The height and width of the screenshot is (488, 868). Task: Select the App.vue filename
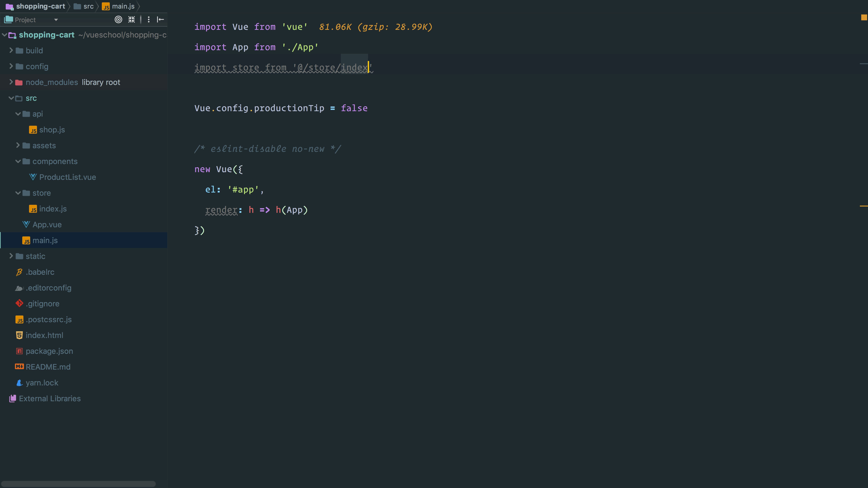pos(47,225)
